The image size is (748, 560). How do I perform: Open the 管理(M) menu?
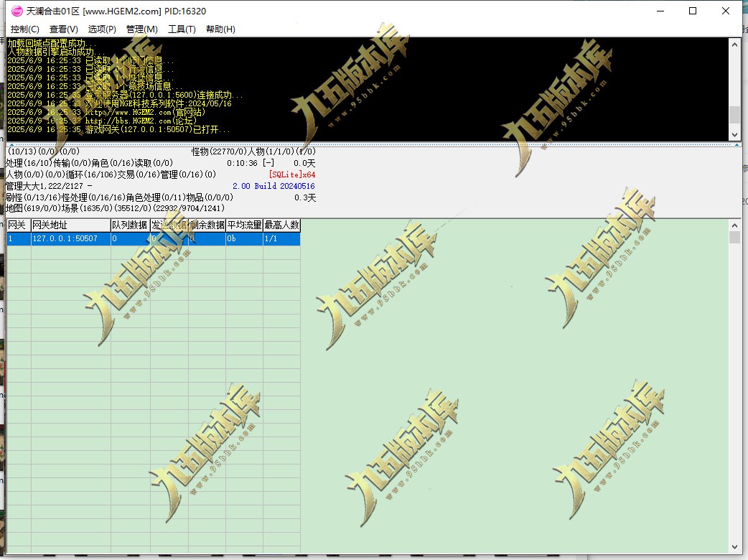pos(141,29)
